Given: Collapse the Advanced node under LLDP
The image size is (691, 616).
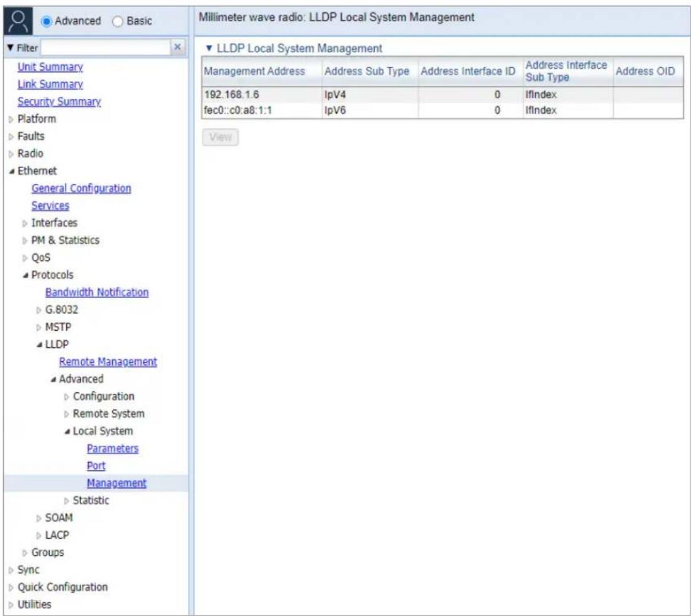Looking at the screenshot, I should click(x=53, y=379).
